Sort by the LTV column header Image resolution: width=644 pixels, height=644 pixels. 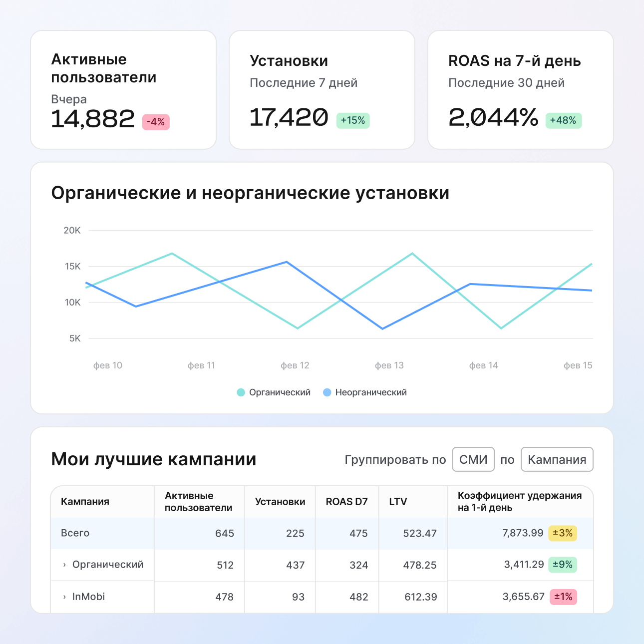click(x=398, y=501)
